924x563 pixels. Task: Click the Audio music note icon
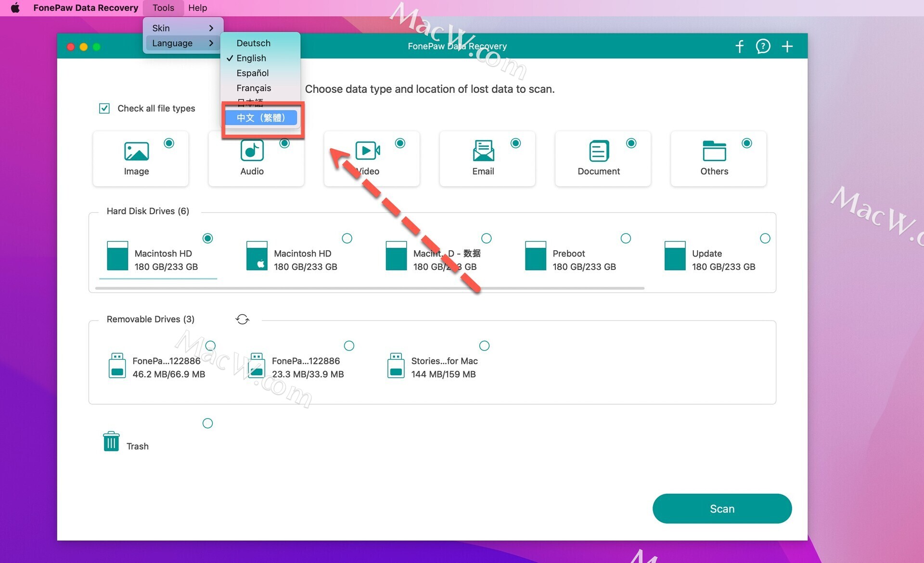tap(252, 151)
